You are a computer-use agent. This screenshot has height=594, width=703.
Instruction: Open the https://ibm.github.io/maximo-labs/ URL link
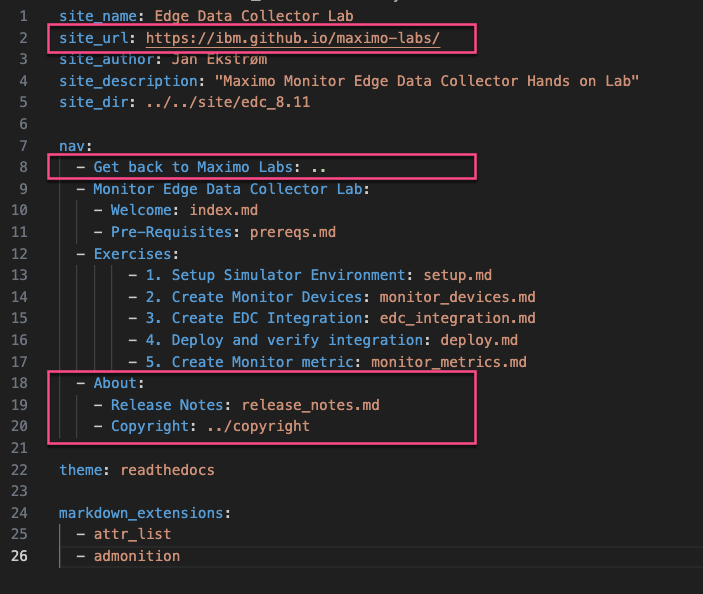[x=293, y=38]
